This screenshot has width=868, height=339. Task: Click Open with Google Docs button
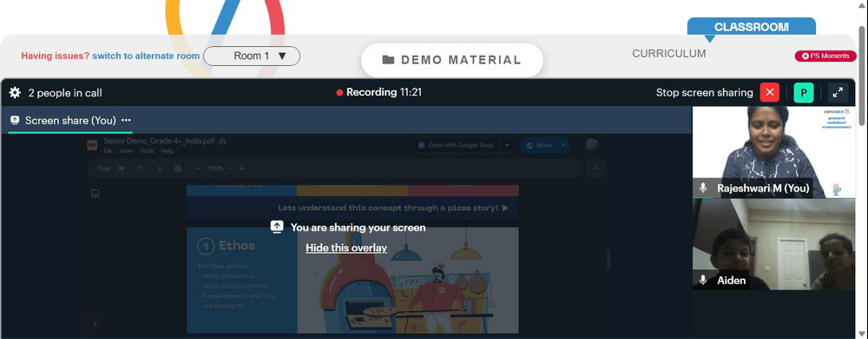pos(456,145)
